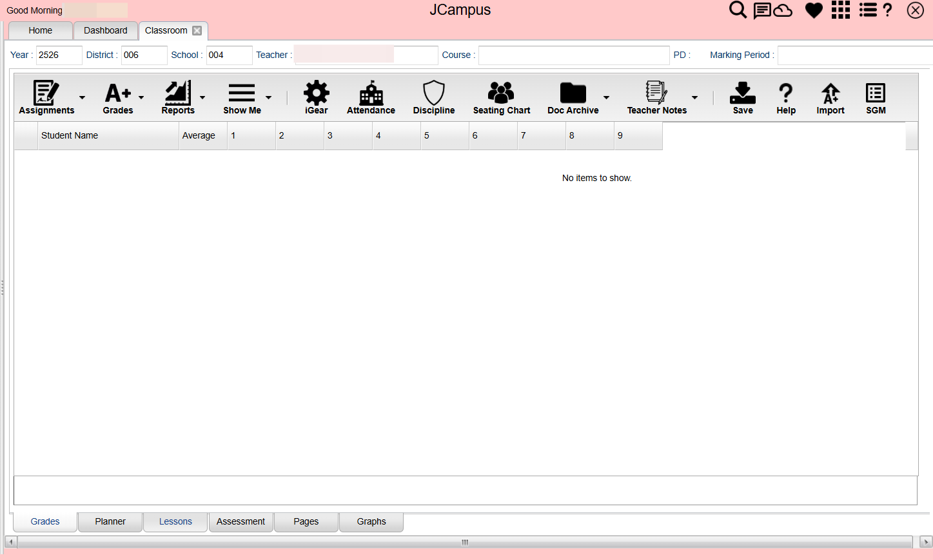Close the Classroom tab
The width and height of the screenshot is (933, 560).
197,30
